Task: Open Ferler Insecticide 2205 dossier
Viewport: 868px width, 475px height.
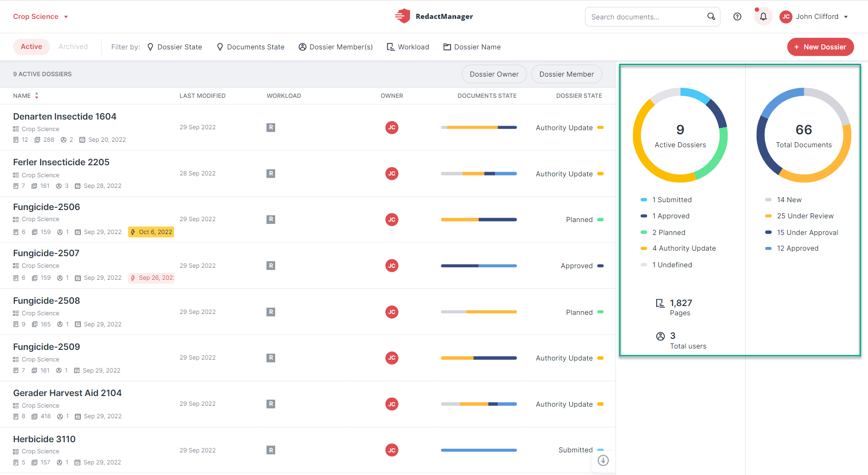Action: [61, 162]
